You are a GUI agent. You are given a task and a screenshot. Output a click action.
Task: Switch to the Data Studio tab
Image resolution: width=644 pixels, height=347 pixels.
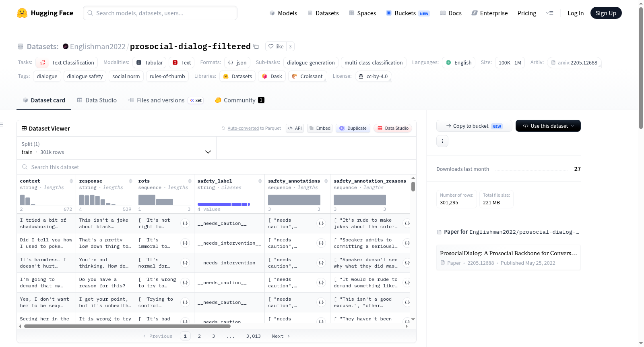pos(97,100)
